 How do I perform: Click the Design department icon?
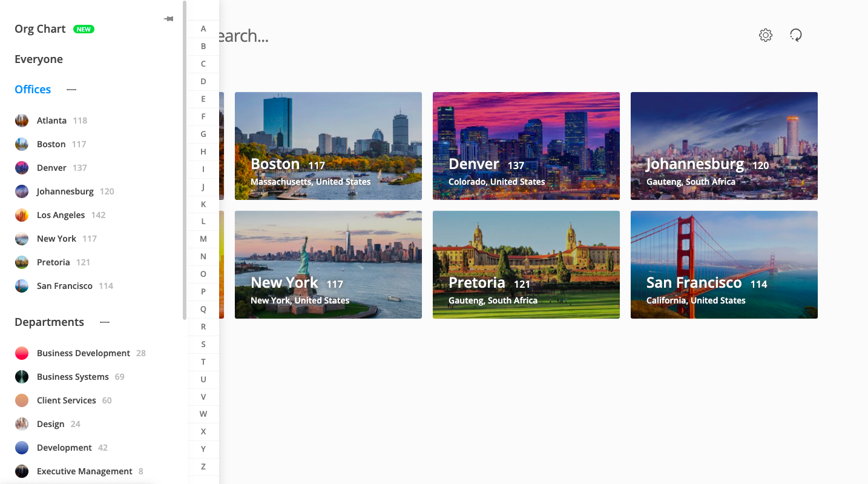pos(22,424)
